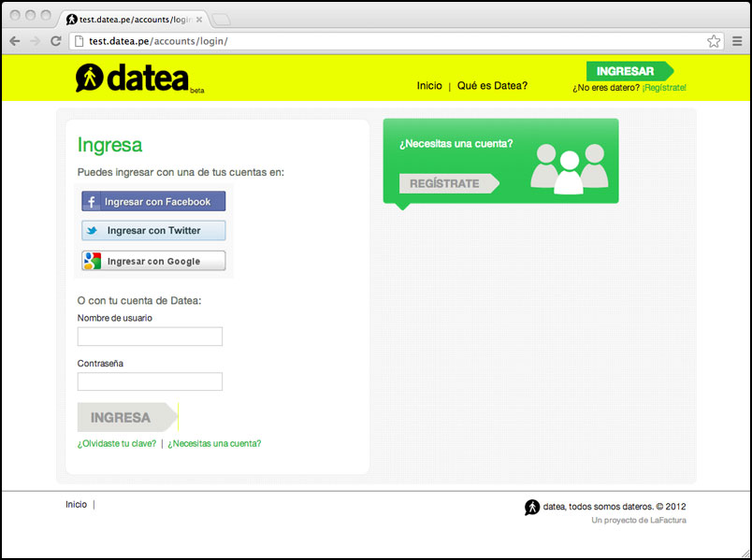Focus the Nombre de usuario field
752x560 pixels.
tap(150, 337)
